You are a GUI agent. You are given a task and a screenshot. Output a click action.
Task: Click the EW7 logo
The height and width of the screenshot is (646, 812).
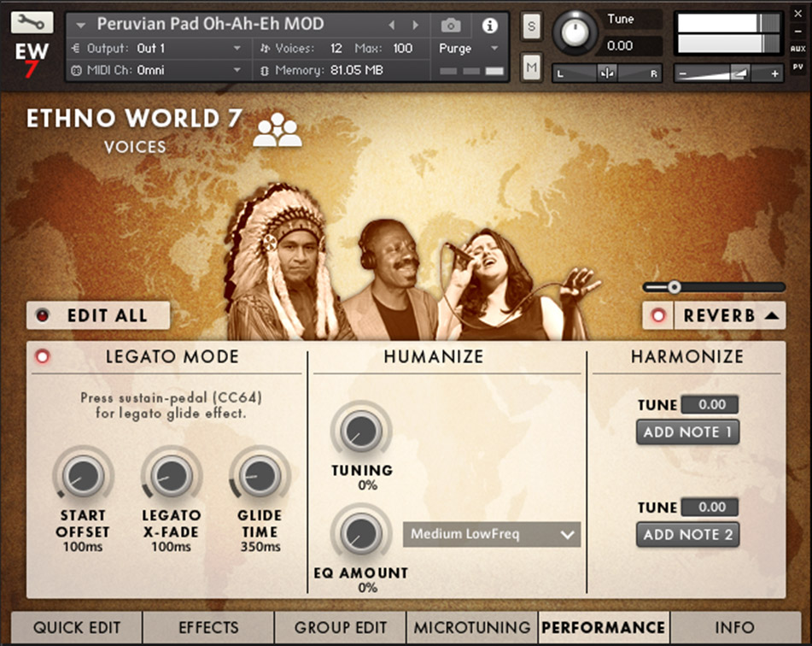click(x=32, y=60)
